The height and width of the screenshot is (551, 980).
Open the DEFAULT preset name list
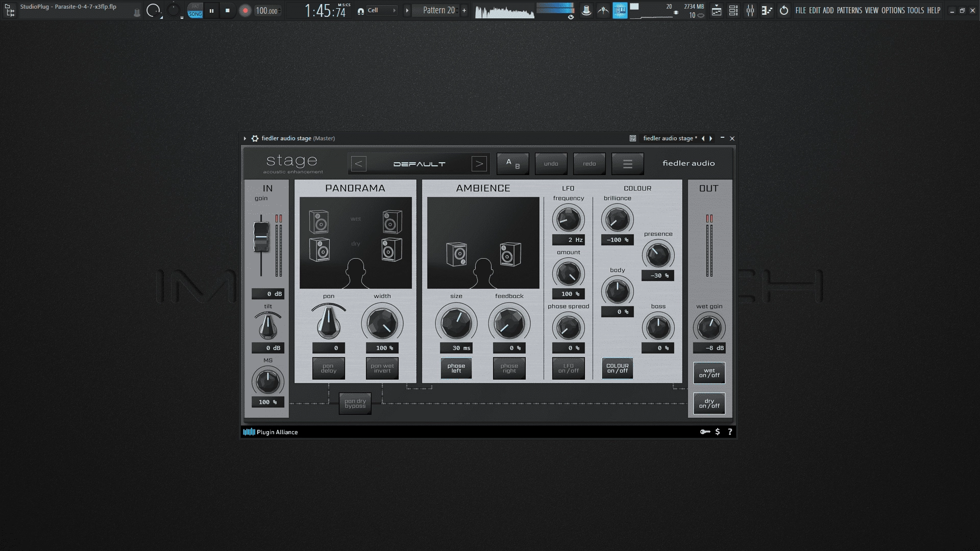[419, 164]
